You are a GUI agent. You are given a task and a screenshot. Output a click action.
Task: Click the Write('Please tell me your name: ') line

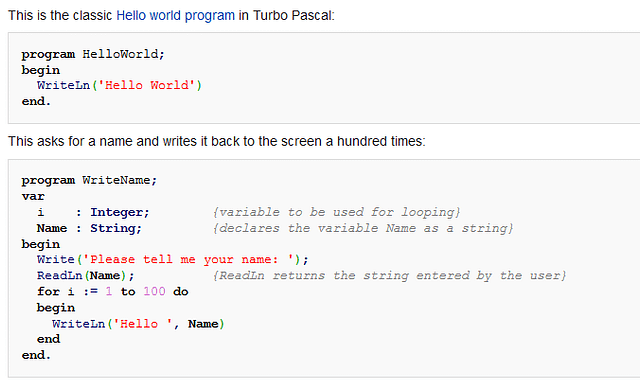(173, 260)
